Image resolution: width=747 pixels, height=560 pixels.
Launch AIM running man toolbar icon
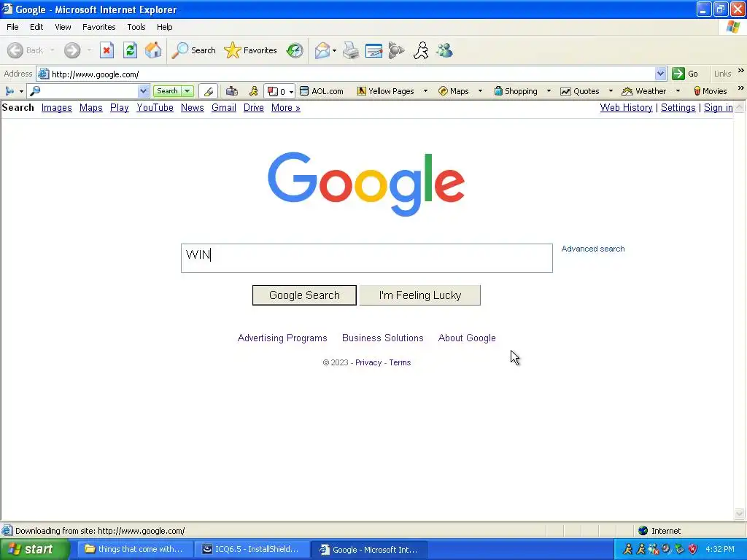(x=421, y=50)
